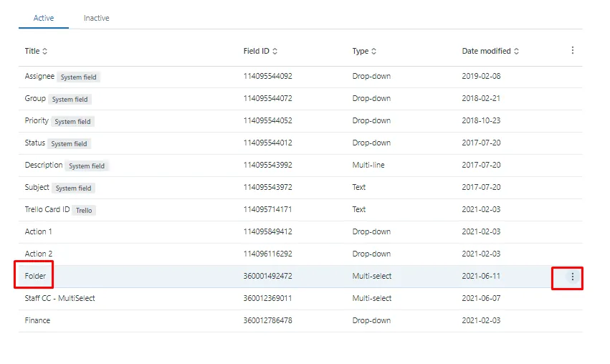Open the Finance field
This screenshot has width=610, height=364.
tap(37, 320)
